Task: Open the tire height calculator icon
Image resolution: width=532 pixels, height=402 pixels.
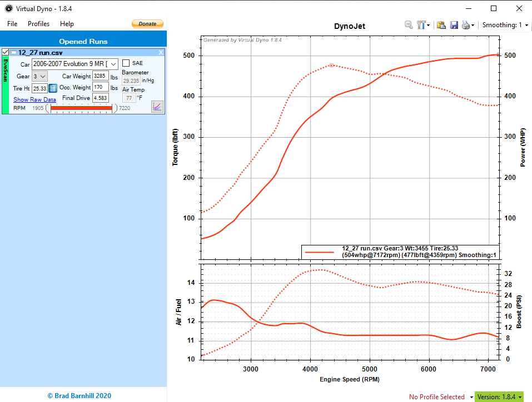Action: 53,88
